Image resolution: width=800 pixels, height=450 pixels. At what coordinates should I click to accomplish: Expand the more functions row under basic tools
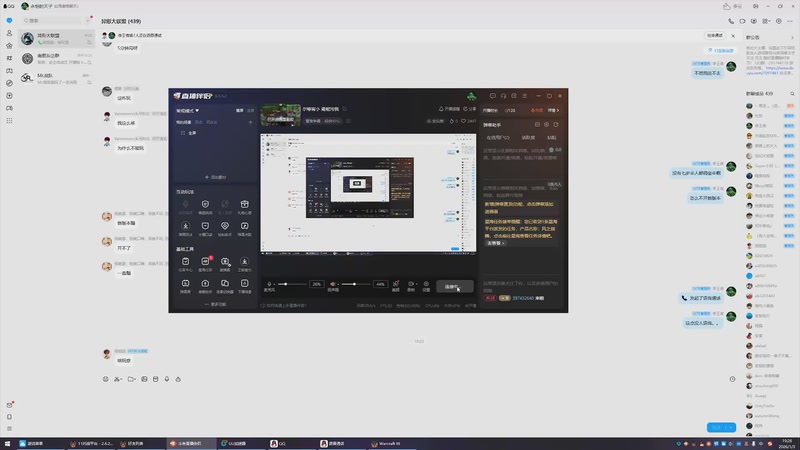point(215,305)
